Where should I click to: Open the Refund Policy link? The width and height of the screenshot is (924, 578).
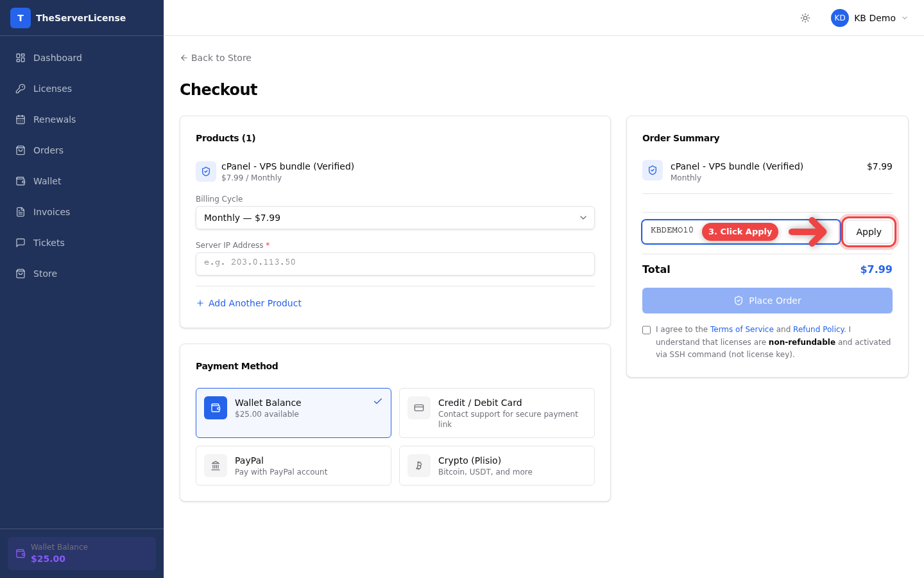click(x=819, y=329)
